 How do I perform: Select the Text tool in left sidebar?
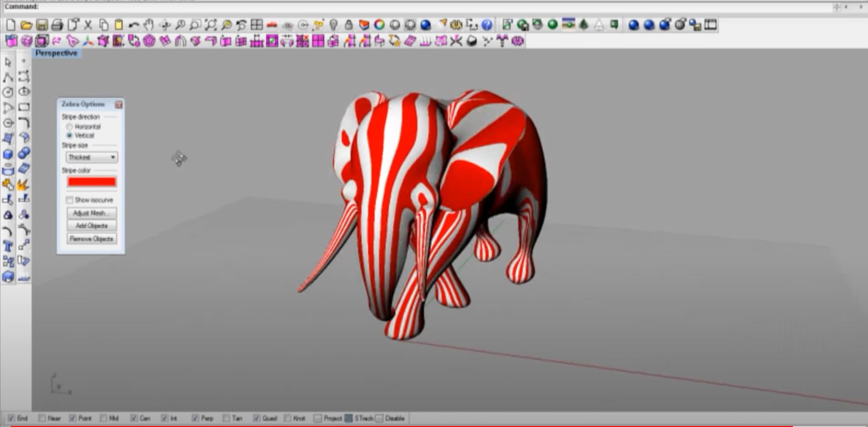[8, 247]
